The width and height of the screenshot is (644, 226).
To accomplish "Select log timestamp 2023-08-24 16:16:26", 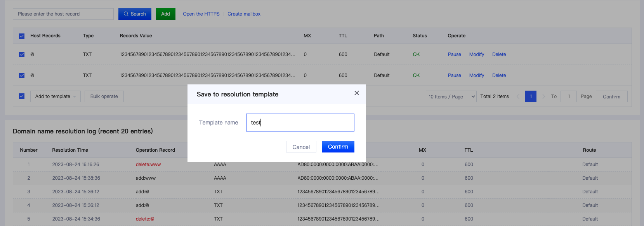I will (76, 165).
